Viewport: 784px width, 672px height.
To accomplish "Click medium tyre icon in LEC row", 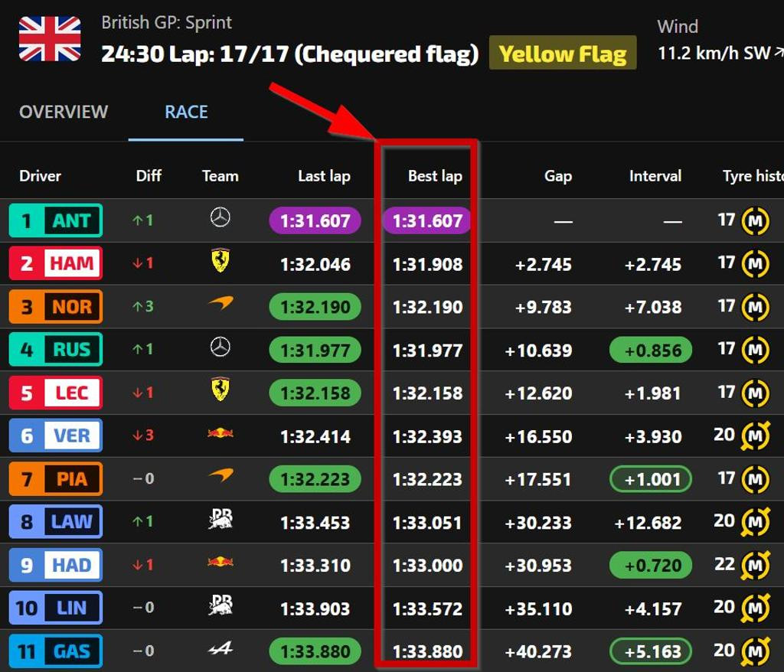I will [755, 393].
